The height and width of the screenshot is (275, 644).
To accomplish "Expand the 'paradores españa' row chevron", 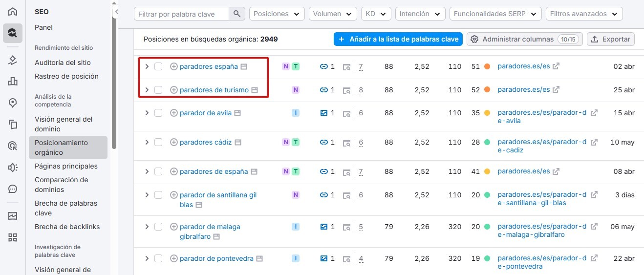I will point(147,66).
